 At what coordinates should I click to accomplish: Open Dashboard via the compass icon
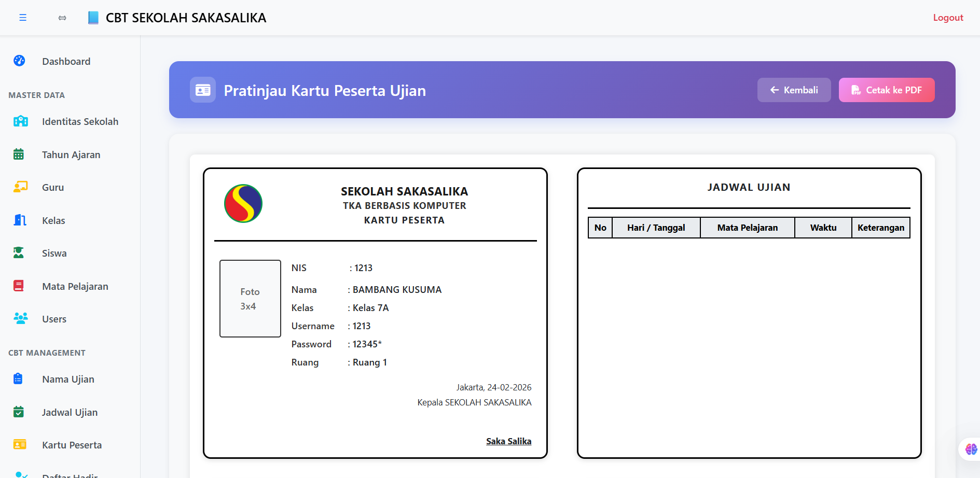(19, 61)
